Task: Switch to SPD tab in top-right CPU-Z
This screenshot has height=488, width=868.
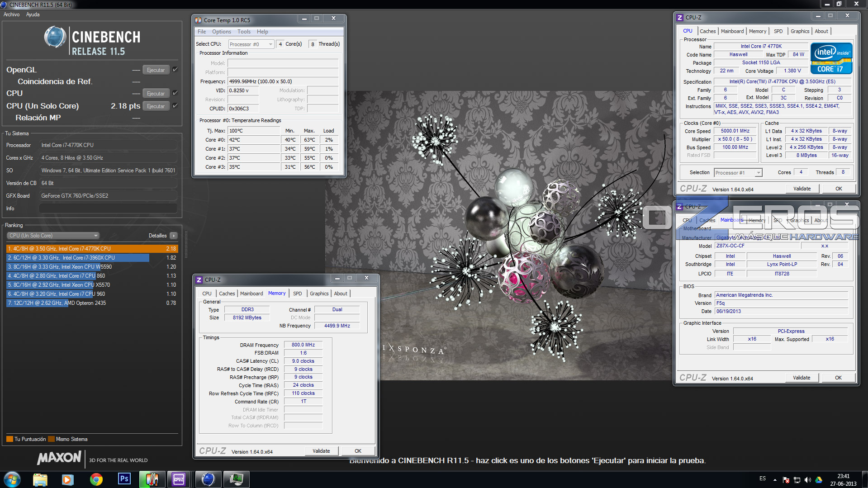Action: pos(778,31)
